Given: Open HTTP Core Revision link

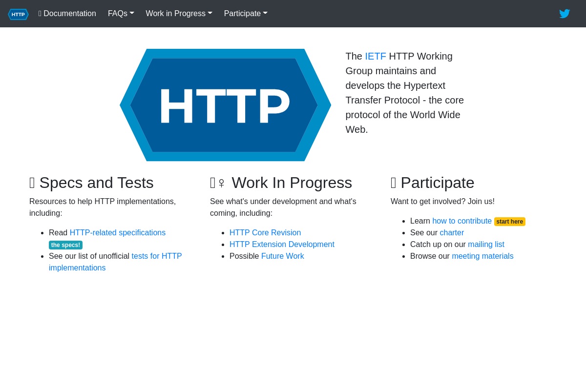Looking at the screenshot, I should click(x=265, y=233).
